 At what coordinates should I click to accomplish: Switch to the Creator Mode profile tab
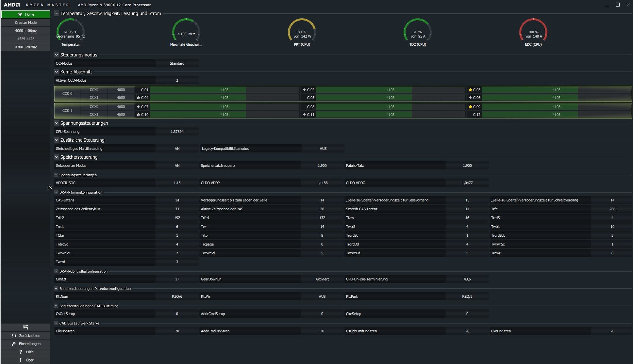click(25, 23)
